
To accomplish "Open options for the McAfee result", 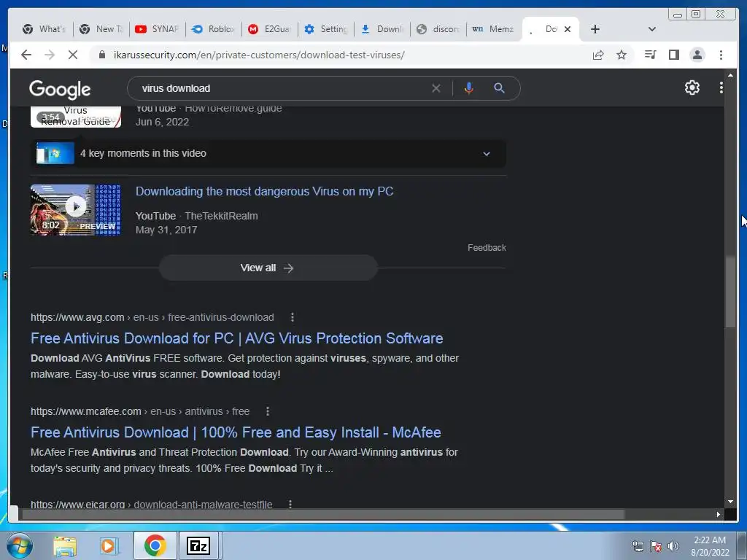I will click(268, 411).
